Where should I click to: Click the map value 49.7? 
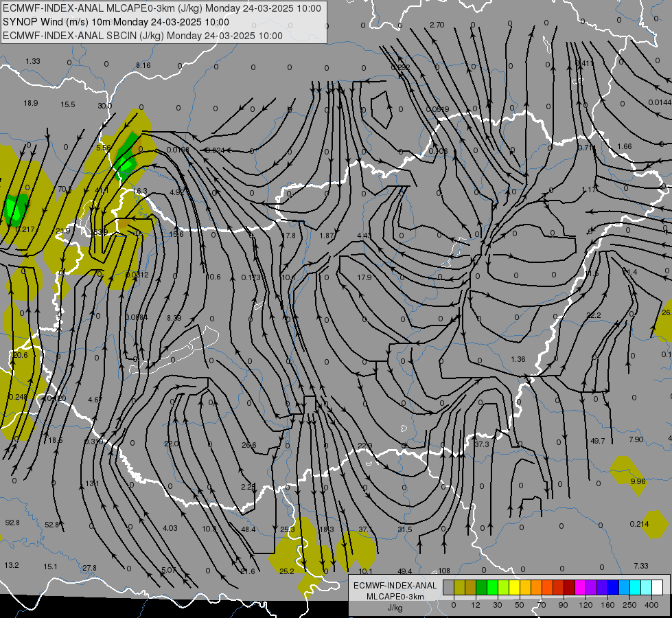pyautogui.click(x=597, y=441)
